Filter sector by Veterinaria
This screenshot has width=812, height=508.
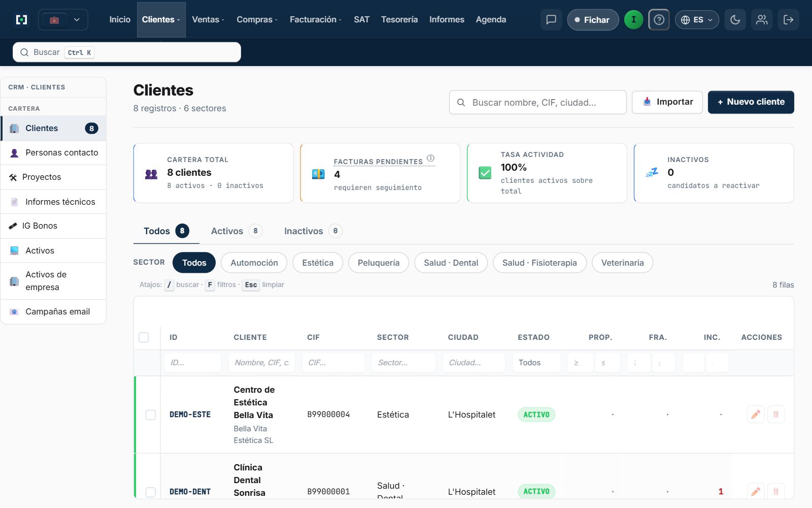623,263
